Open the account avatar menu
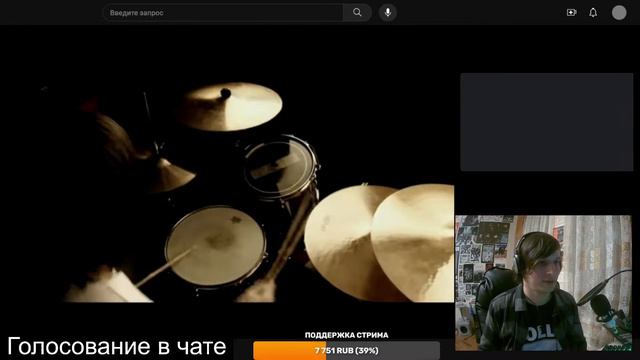This screenshot has width=640, height=360. click(619, 13)
